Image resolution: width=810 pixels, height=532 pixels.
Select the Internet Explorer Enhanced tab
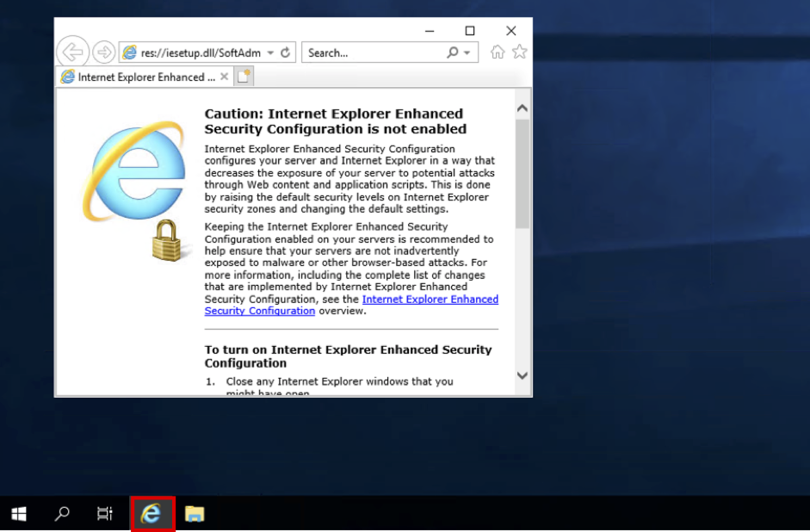click(x=138, y=77)
